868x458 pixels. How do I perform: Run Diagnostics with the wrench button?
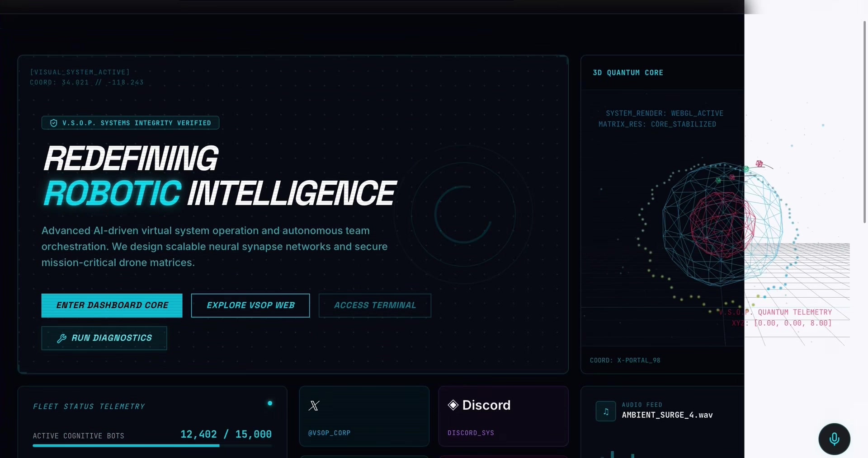coord(104,338)
